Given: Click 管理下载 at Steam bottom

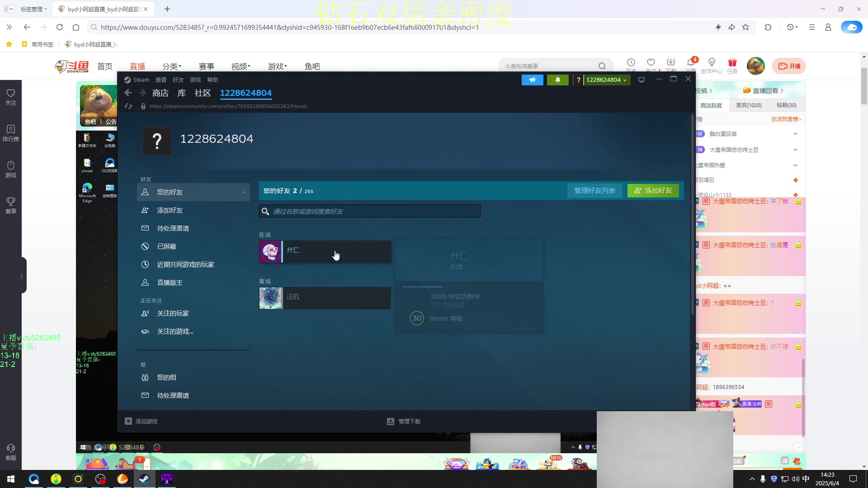Looking at the screenshot, I should coord(404,421).
